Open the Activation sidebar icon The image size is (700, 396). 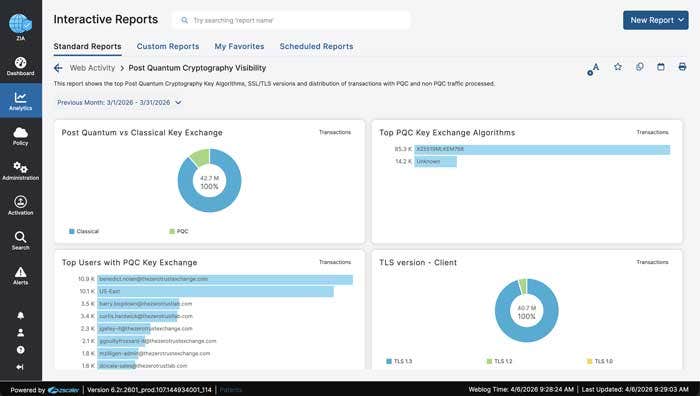coord(21,206)
